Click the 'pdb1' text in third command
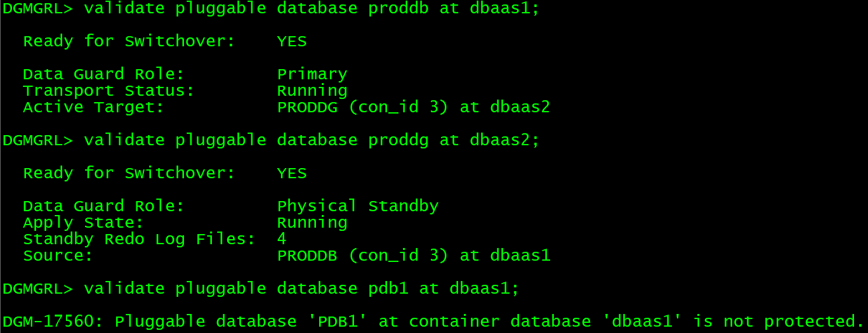Screen dimensions: 868x333 click(388, 289)
